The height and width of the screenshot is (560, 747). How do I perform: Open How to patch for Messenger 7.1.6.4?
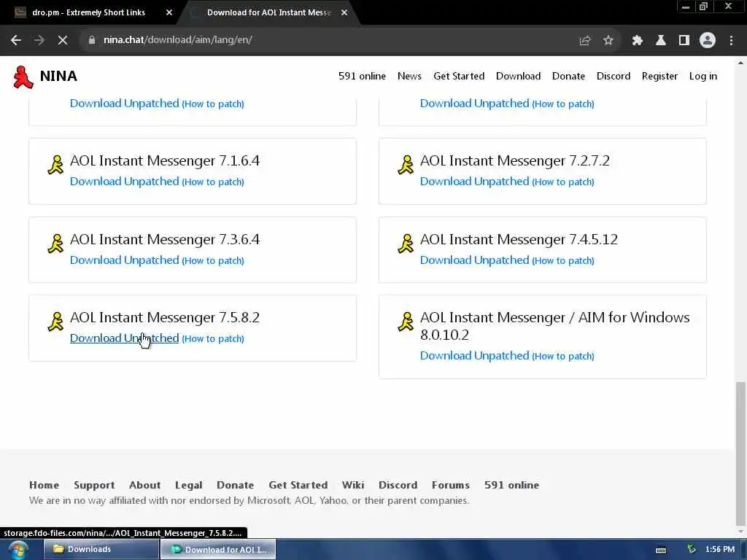pyautogui.click(x=213, y=182)
